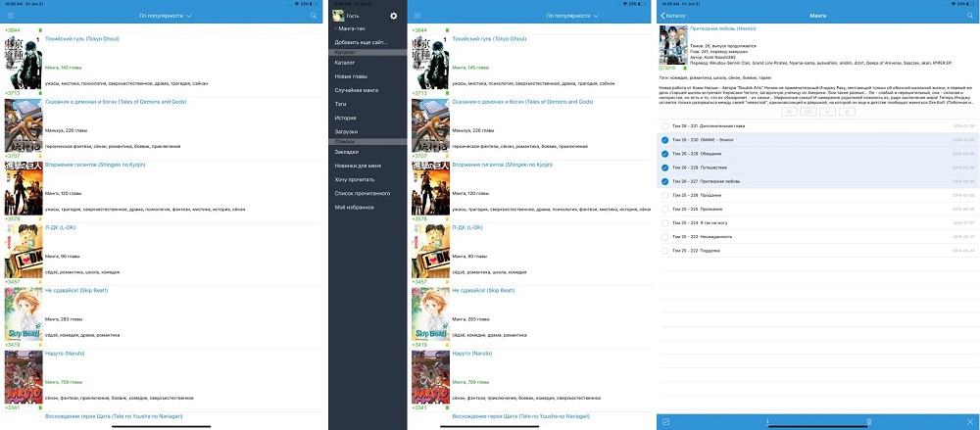Tap select-all icon in bottom toolbar
980x430 pixels.
(x=665, y=422)
